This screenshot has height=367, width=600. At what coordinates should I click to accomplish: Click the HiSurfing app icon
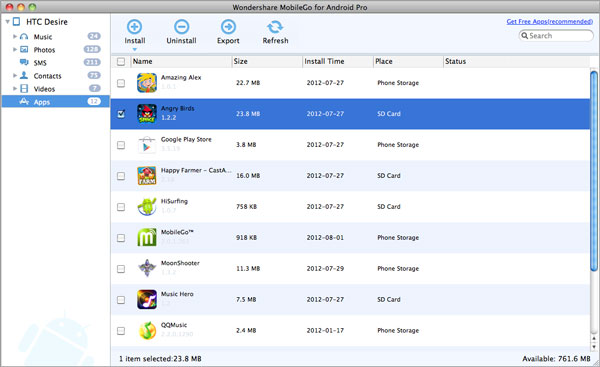click(147, 207)
